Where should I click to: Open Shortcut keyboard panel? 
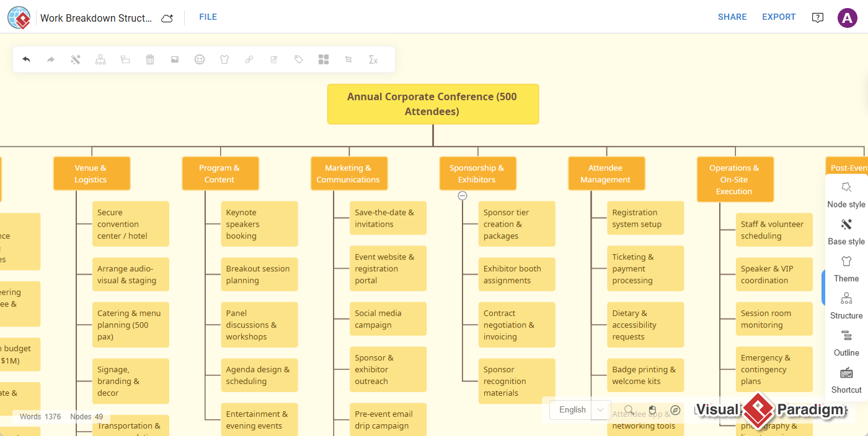click(846, 380)
